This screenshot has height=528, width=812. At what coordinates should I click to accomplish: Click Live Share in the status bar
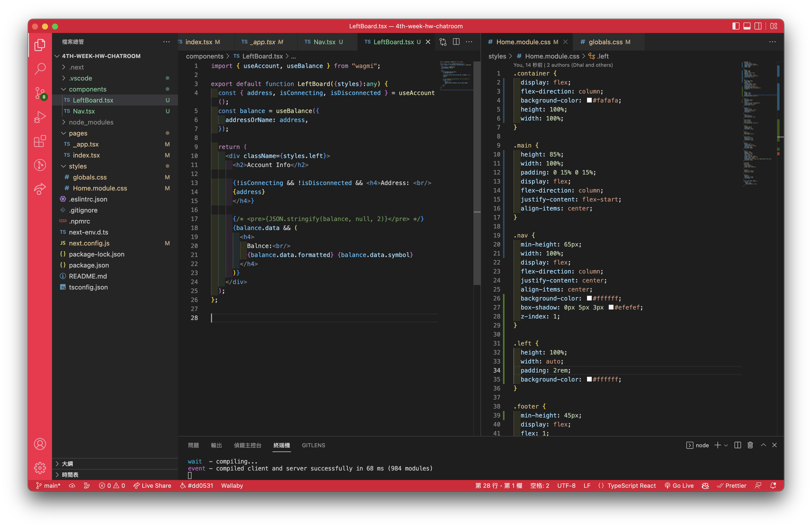152,485
